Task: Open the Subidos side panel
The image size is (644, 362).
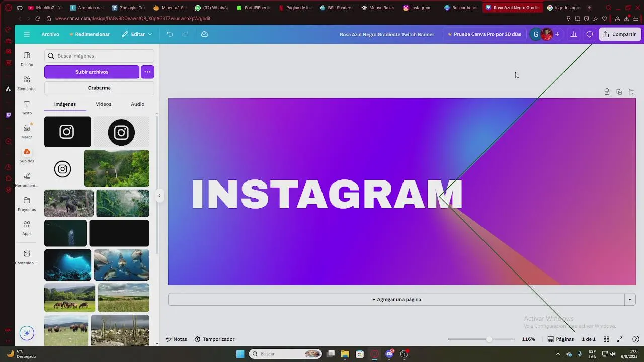Action: pos(27,155)
